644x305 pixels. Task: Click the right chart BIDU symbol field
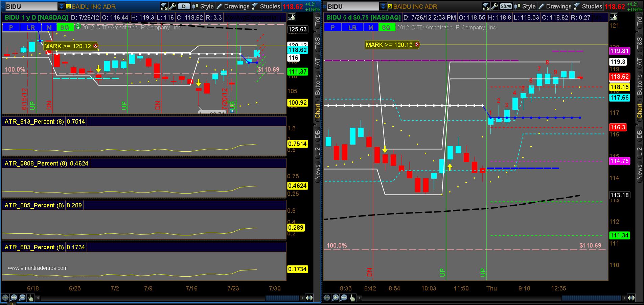pos(353,6)
